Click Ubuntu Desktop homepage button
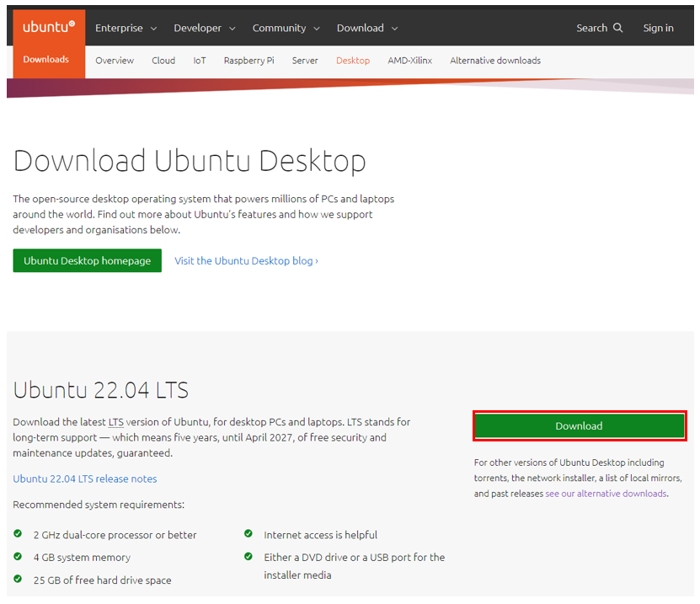 [87, 260]
